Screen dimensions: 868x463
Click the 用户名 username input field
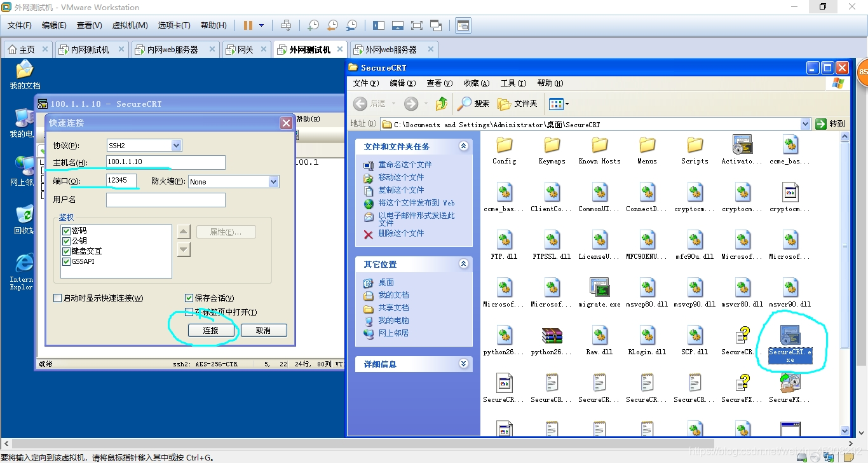tap(166, 200)
